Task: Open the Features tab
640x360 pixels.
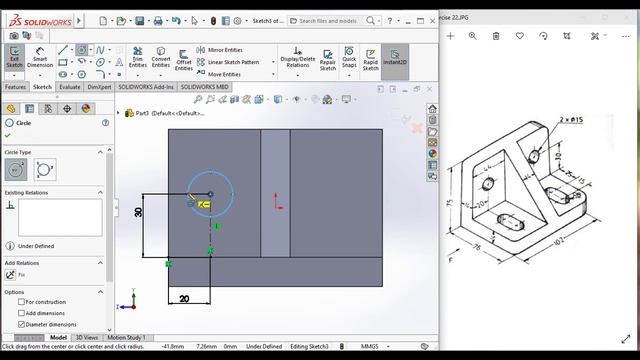Action: (x=16, y=87)
